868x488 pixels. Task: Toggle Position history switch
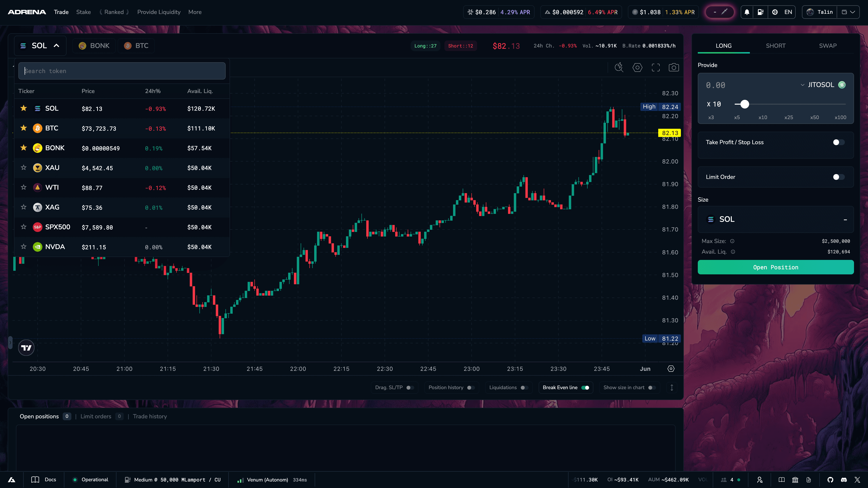point(471,387)
